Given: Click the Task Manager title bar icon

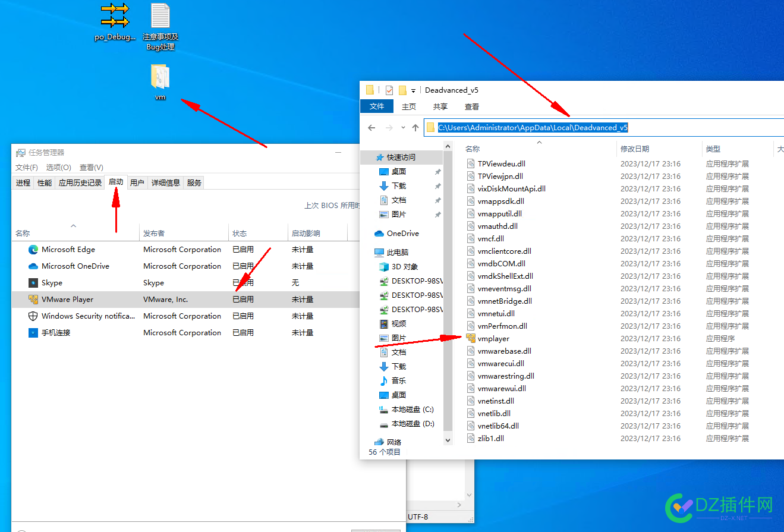Looking at the screenshot, I should [x=21, y=153].
